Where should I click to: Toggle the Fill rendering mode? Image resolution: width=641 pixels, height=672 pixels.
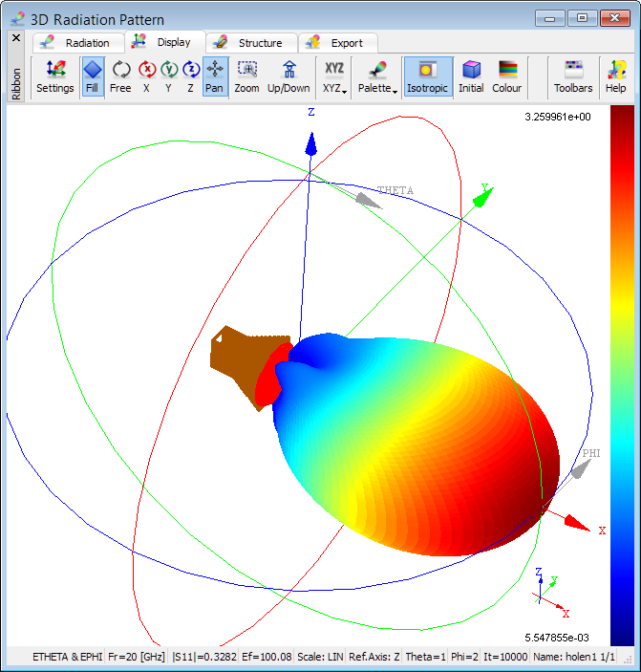pos(93,76)
